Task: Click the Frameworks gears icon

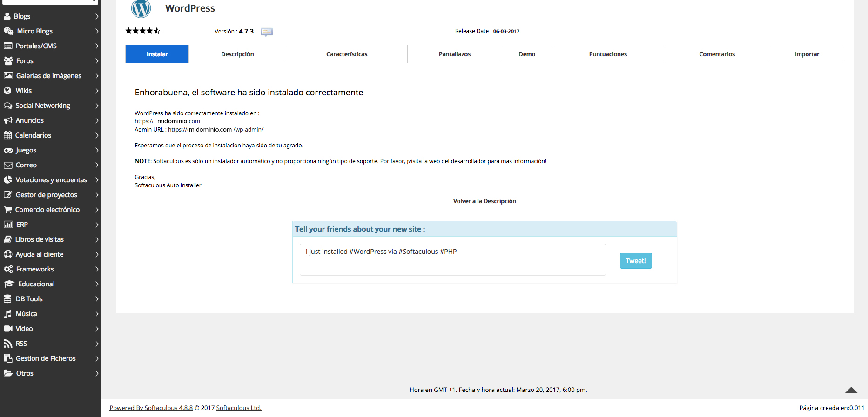Action: pyautogui.click(x=8, y=269)
